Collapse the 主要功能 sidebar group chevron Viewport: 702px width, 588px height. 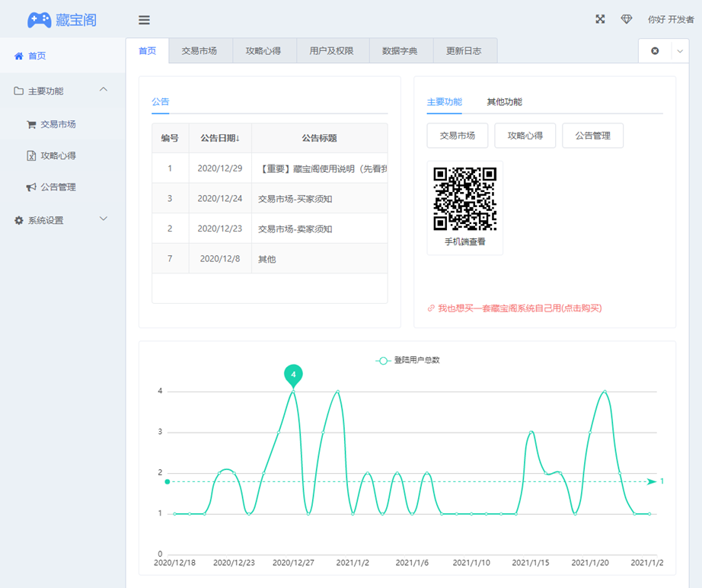coord(104,90)
